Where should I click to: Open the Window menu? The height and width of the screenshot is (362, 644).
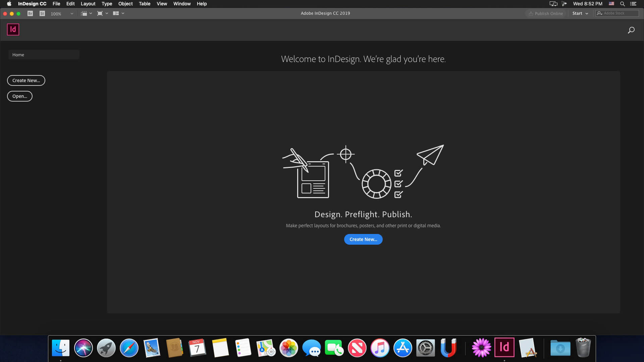pyautogui.click(x=182, y=4)
